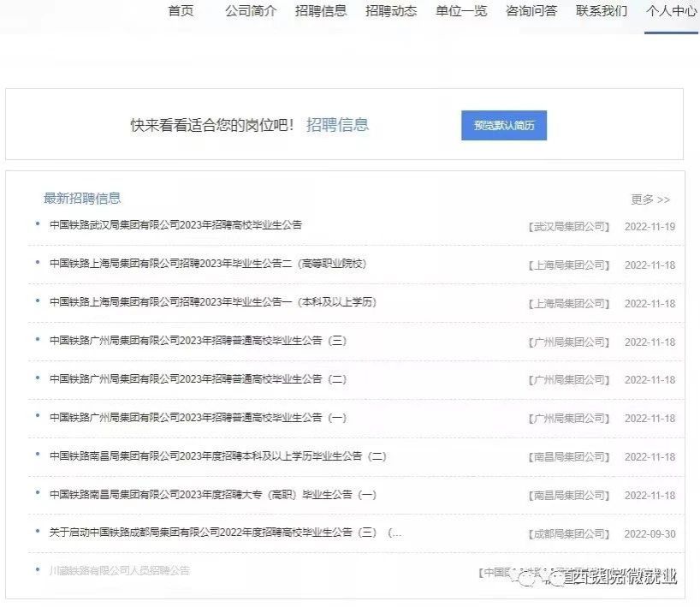Open the 单位一览 navigation item
Viewport: 700px width, 607px height.
tap(461, 11)
